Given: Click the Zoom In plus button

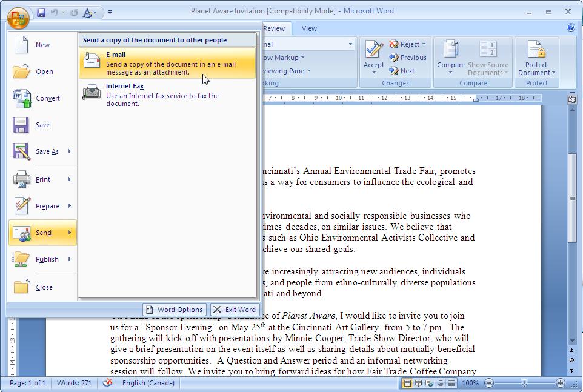Looking at the screenshot, I should click(561, 383).
